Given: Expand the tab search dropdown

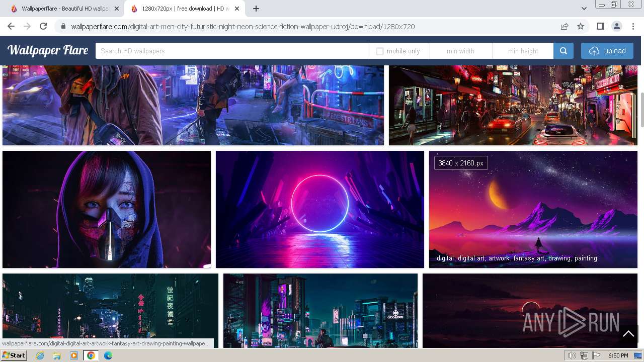Looking at the screenshot, I should pos(584,9).
